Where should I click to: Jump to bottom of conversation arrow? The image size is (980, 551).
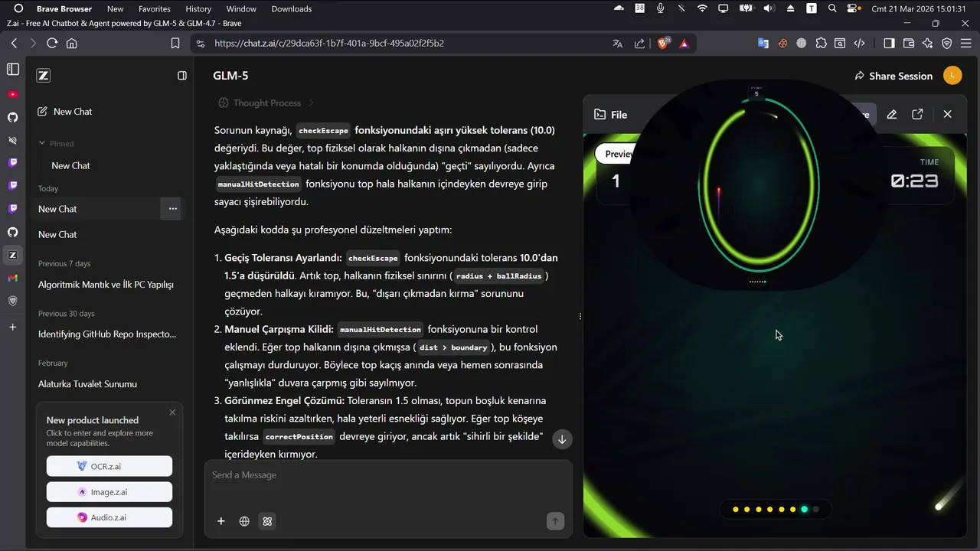[562, 439]
